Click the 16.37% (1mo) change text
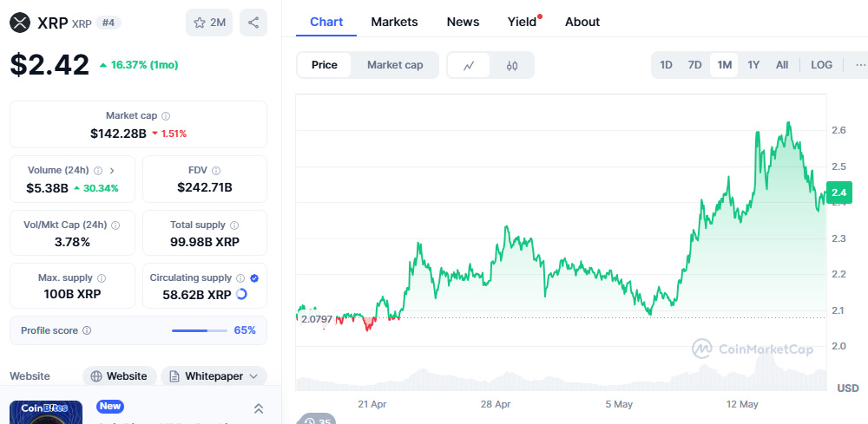The image size is (868, 424). coord(144,65)
